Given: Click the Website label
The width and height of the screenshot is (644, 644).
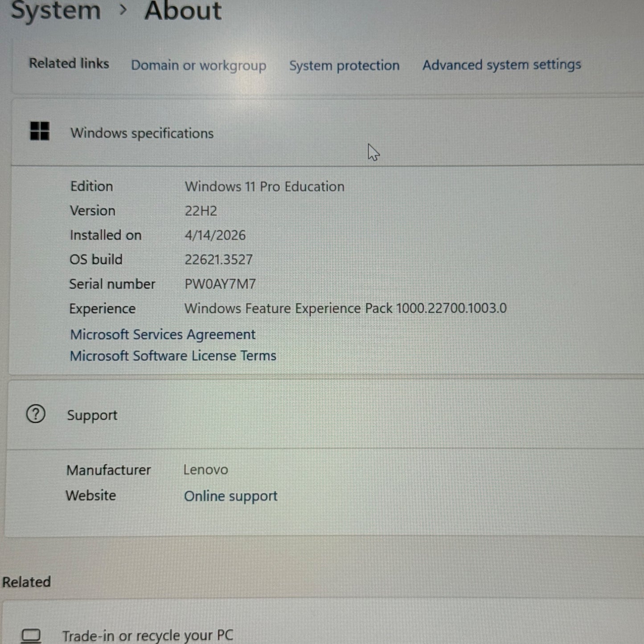Looking at the screenshot, I should (x=91, y=496).
